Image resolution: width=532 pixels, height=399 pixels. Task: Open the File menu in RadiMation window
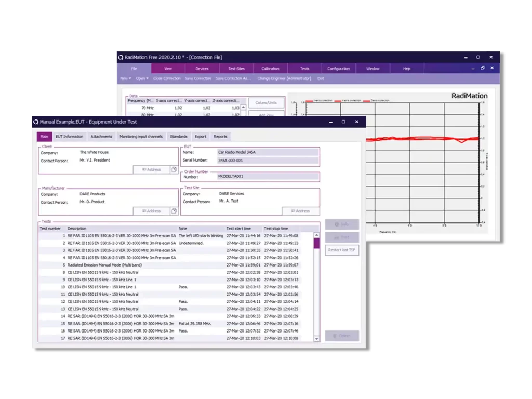tap(134, 68)
